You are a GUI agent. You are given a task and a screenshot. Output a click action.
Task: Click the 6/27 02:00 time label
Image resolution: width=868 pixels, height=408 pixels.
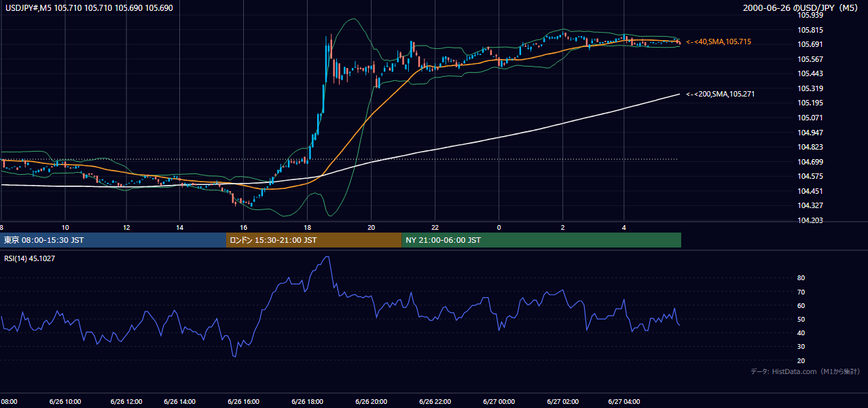coord(562,401)
